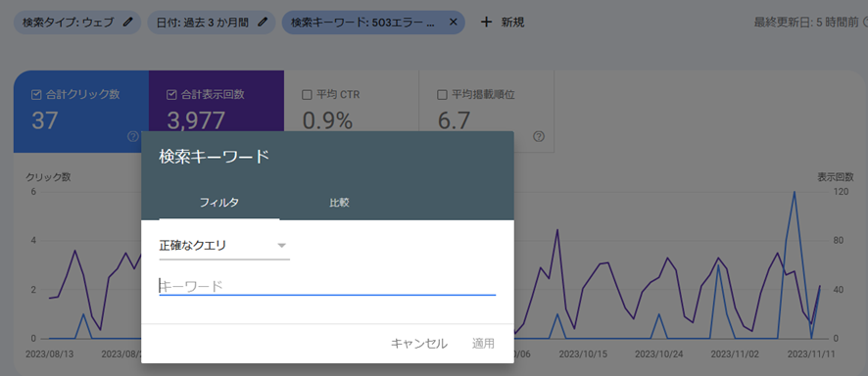Focus the キーワード input field
This screenshot has height=376, width=868.
tap(327, 286)
